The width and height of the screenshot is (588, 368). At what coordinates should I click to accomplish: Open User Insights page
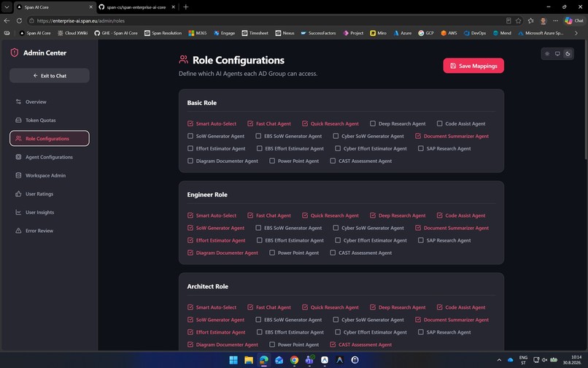pyautogui.click(x=50, y=212)
